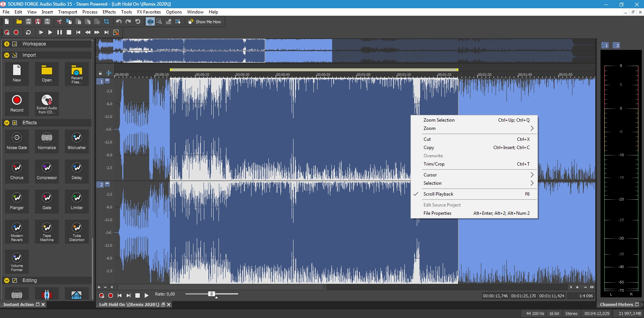The image size is (644, 318).
Task: Click the Undo arrow in the toolbar
Action: coord(119,22)
